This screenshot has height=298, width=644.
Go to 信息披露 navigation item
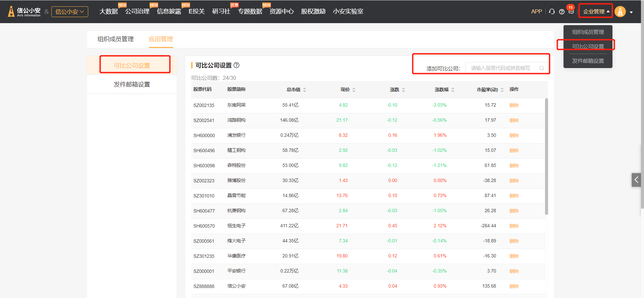coord(169,11)
